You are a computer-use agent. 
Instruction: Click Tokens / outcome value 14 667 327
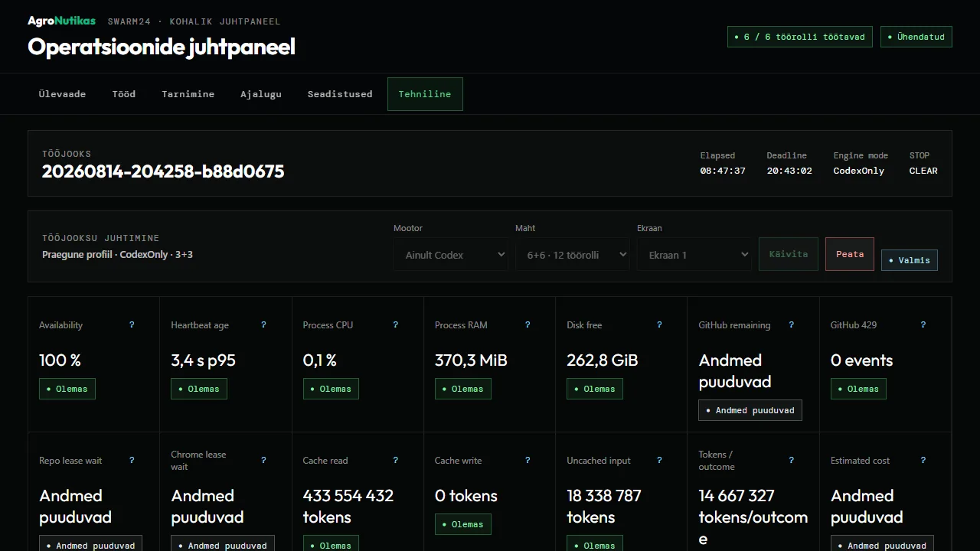pos(737,496)
